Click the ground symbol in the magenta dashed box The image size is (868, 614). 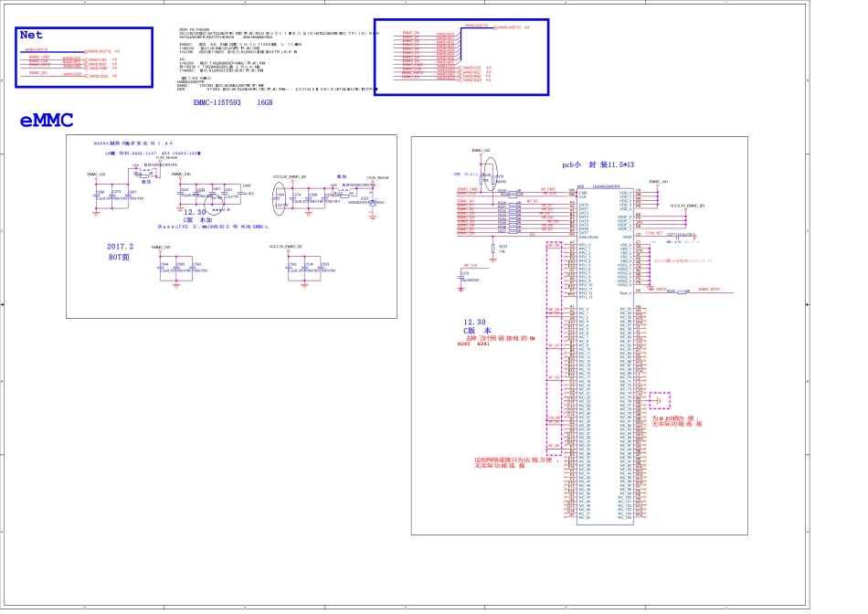point(659,400)
